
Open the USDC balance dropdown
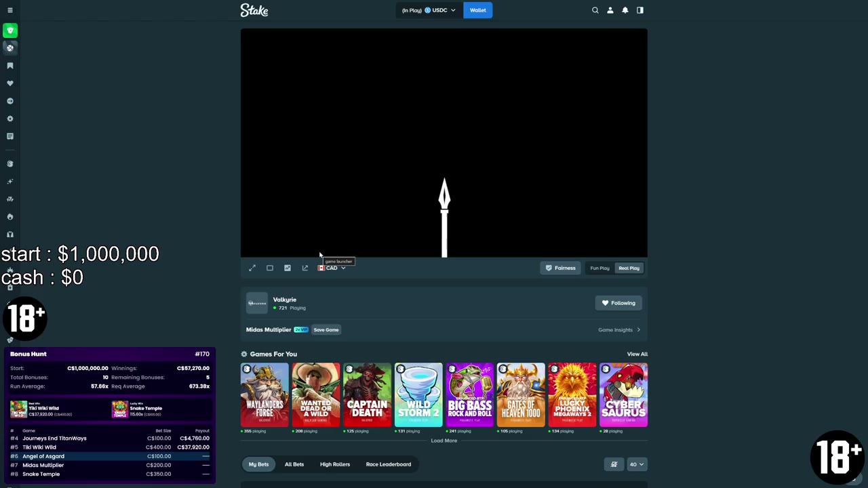click(430, 10)
